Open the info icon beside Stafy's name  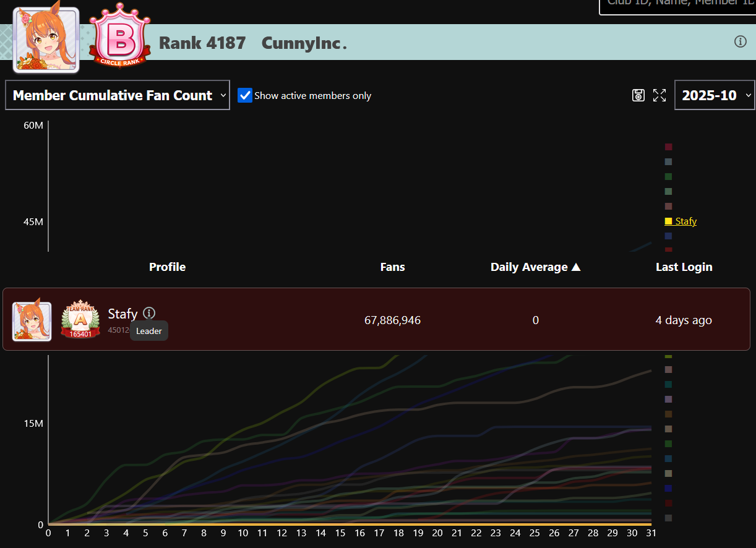(x=149, y=313)
